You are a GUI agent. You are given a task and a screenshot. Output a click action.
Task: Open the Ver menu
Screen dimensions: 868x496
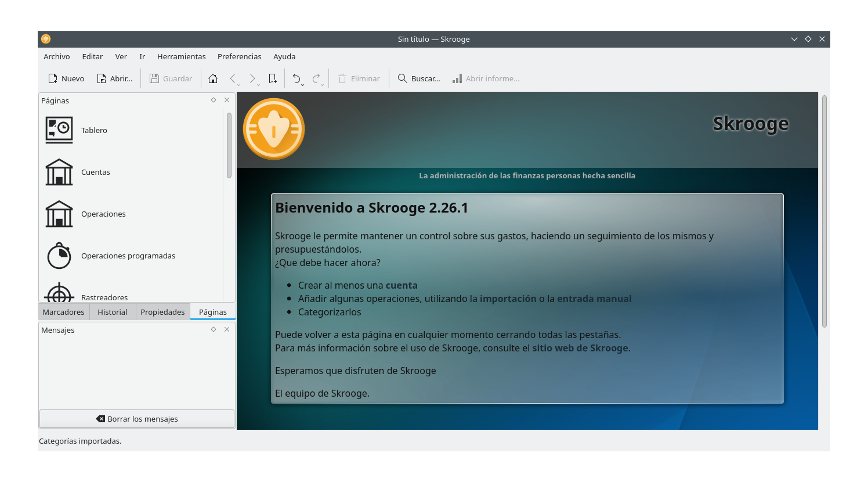[x=121, y=56]
